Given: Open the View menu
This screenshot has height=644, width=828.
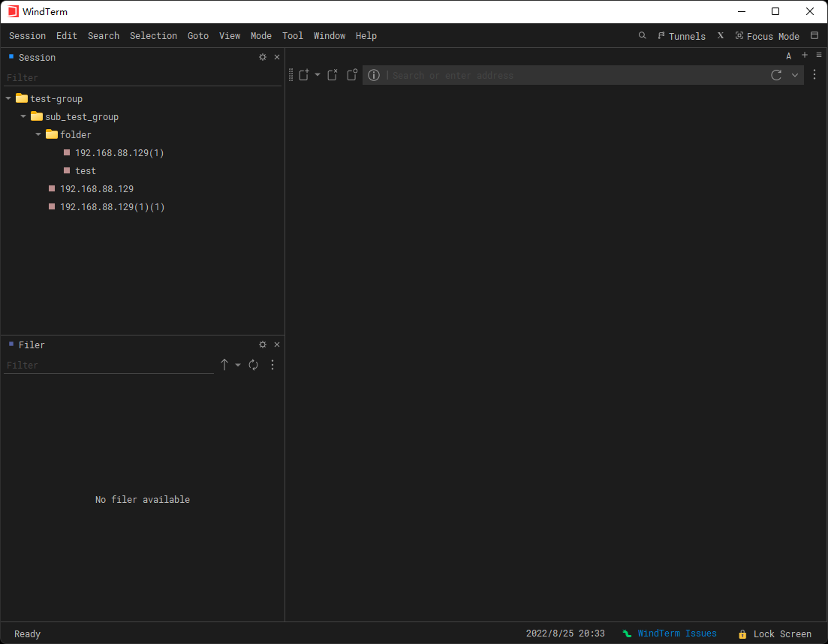Looking at the screenshot, I should pyautogui.click(x=230, y=36).
